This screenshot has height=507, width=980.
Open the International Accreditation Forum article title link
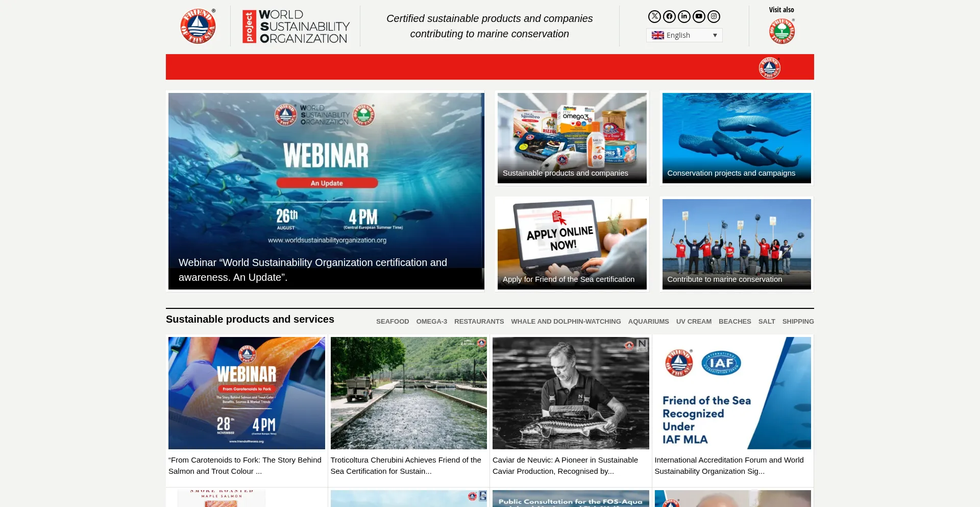point(729,466)
